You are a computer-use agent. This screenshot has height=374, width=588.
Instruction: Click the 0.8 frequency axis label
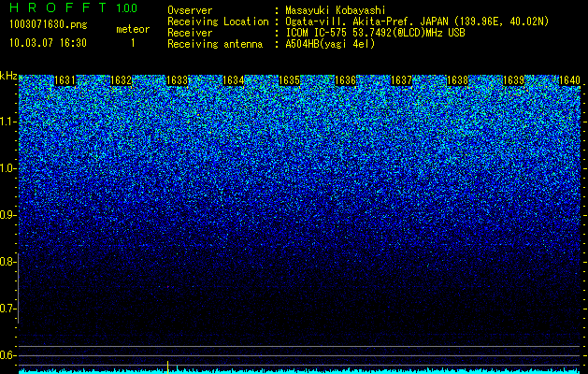(7, 262)
